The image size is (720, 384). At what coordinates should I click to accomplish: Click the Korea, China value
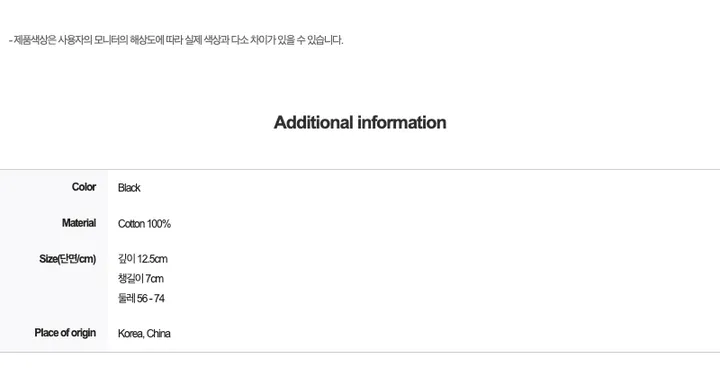[x=144, y=333]
